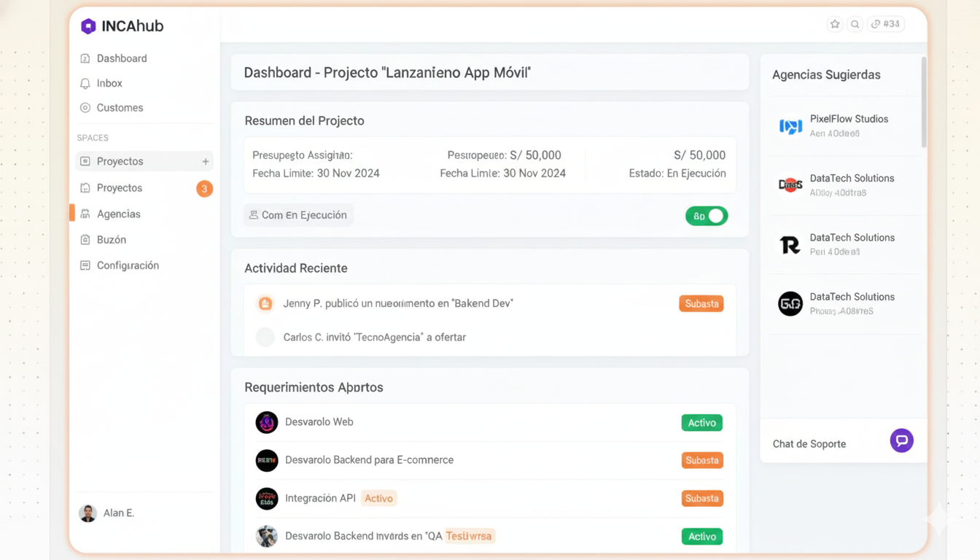
Task: Click the orange Proyectos notification badge
Action: coord(204,189)
